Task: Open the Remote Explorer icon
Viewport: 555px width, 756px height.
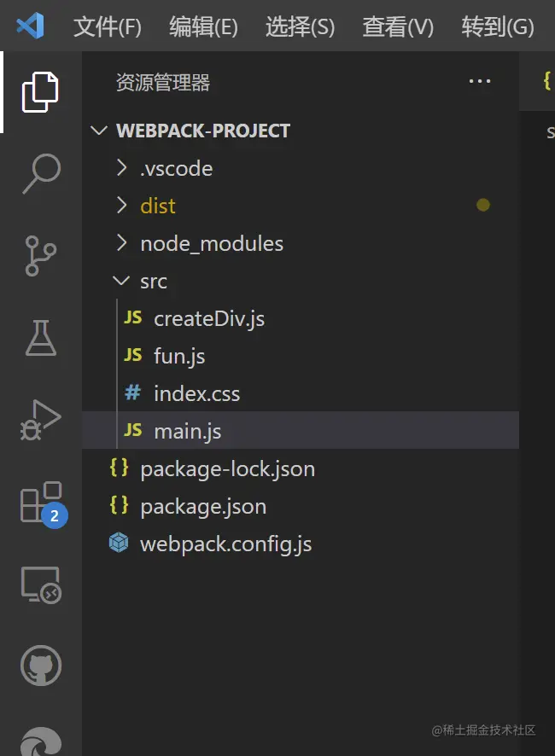Action: [x=40, y=584]
